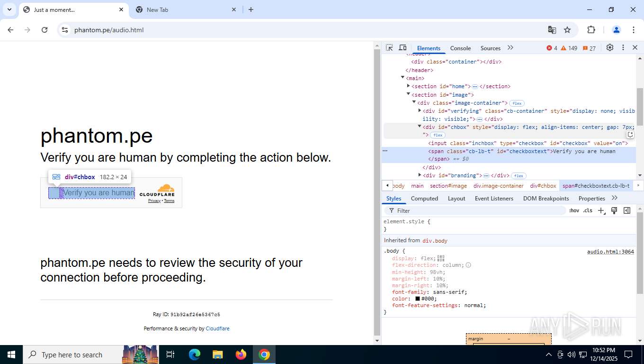Click the Styles Filter input field
The width and height of the screenshot is (644, 364).
tap(475, 210)
